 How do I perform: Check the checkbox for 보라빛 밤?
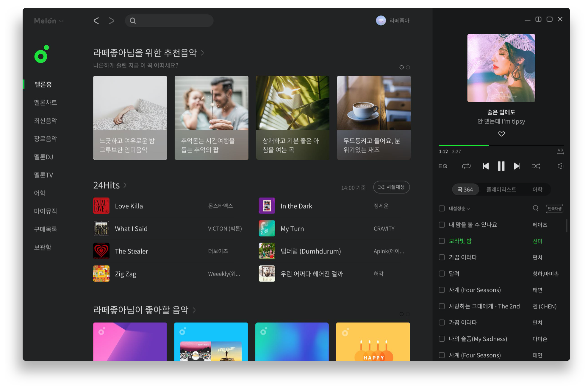tap(442, 241)
